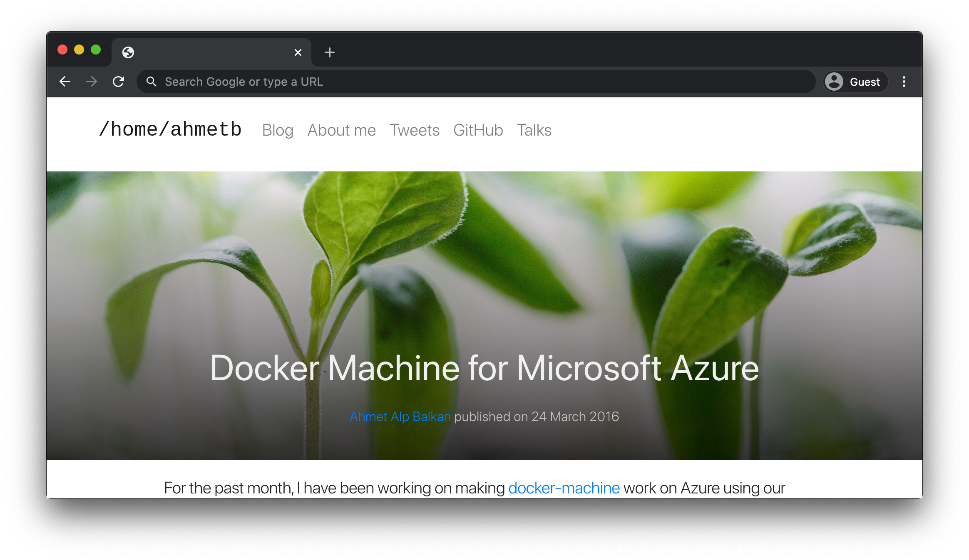This screenshot has height=560, width=969.
Task: Select the active tab with globe favicon
Action: point(211,52)
